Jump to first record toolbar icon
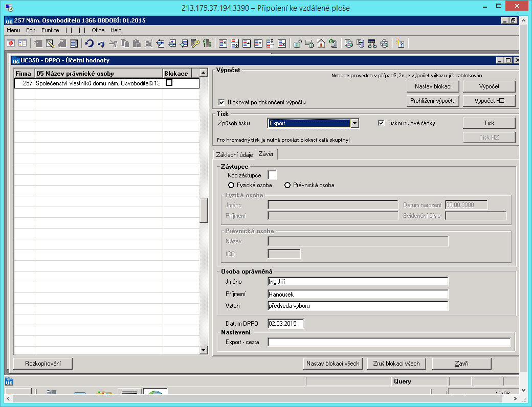The width and height of the screenshot is (532, 407). coord(223,43)
